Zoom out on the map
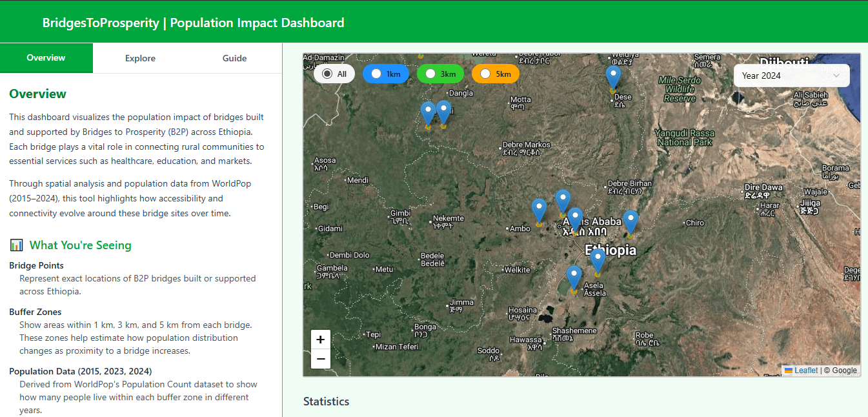The height and width of the screenshot is (417, 868). pyautogui.click(x=321, y=359)
